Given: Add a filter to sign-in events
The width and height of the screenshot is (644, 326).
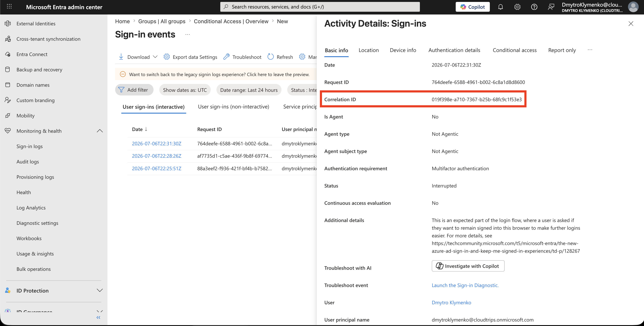Looking at the screenshot, I should pyautogui.click(x=134, y=90).
